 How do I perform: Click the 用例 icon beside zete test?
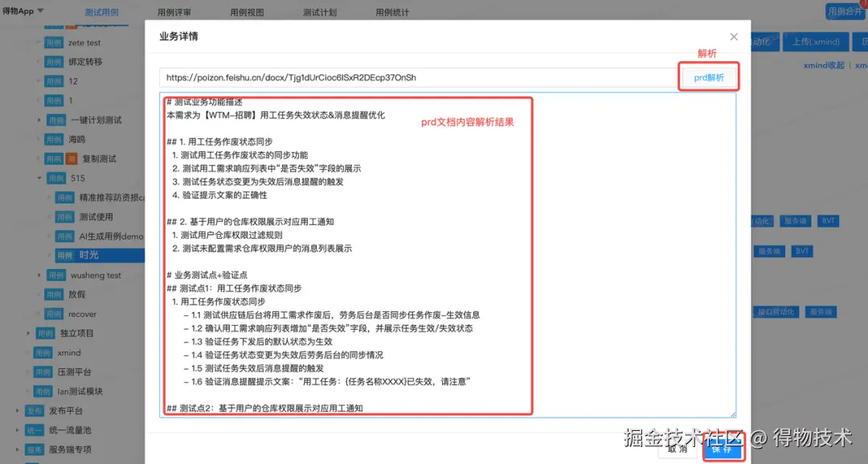coord(54,43)
